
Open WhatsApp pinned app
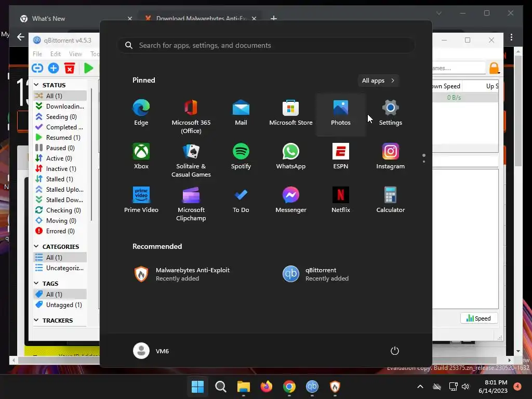click(291, 156)
